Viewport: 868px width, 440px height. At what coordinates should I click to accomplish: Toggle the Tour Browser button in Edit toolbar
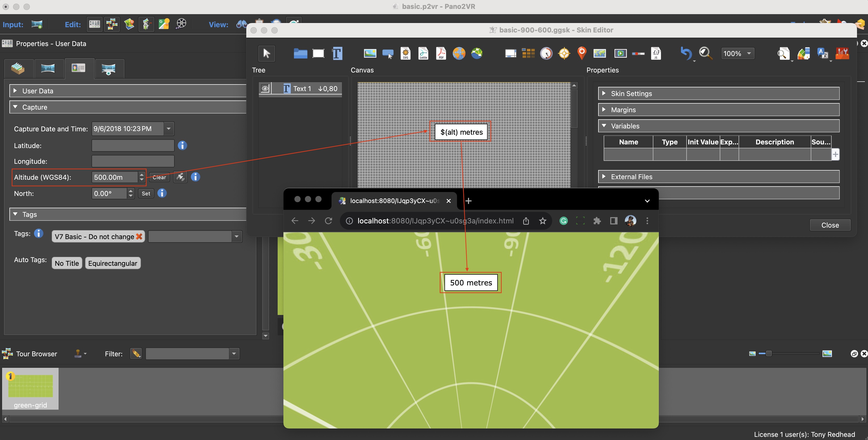pos(112,24)
